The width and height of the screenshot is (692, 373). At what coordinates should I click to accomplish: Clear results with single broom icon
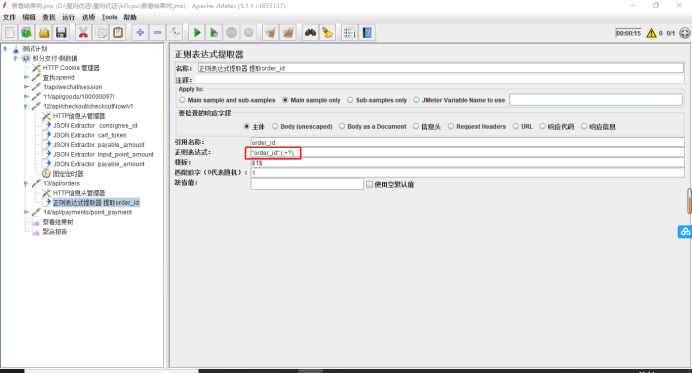tap(271, 33)
